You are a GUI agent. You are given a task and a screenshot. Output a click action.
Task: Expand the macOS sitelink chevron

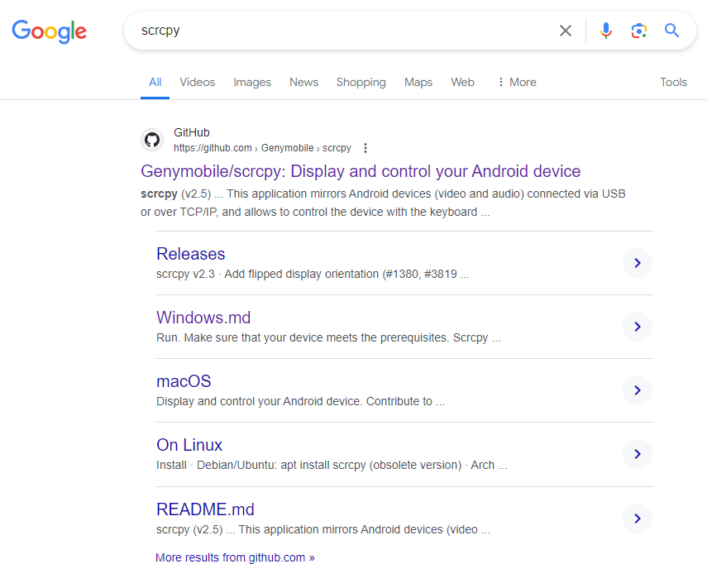pyautogui.click(x=637, y=390)
